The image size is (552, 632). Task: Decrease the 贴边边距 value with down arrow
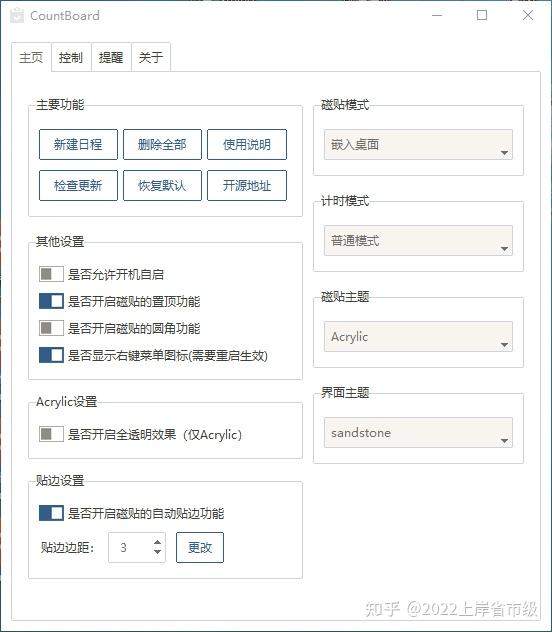coord(158,552)
